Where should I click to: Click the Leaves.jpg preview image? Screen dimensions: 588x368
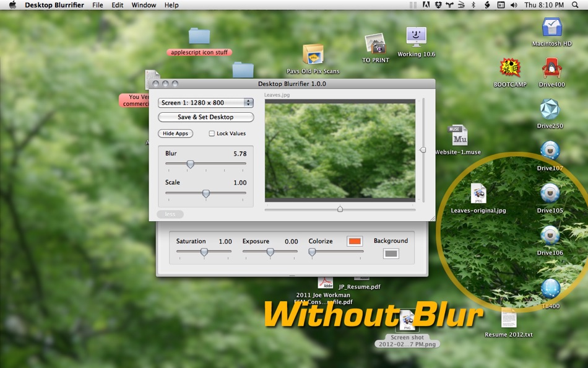pos(340,151)
